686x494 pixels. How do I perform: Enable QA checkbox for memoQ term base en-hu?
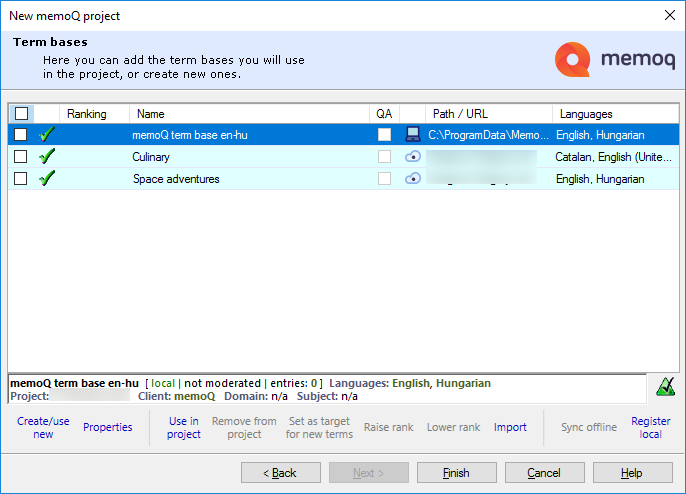[x=384, y=135]
